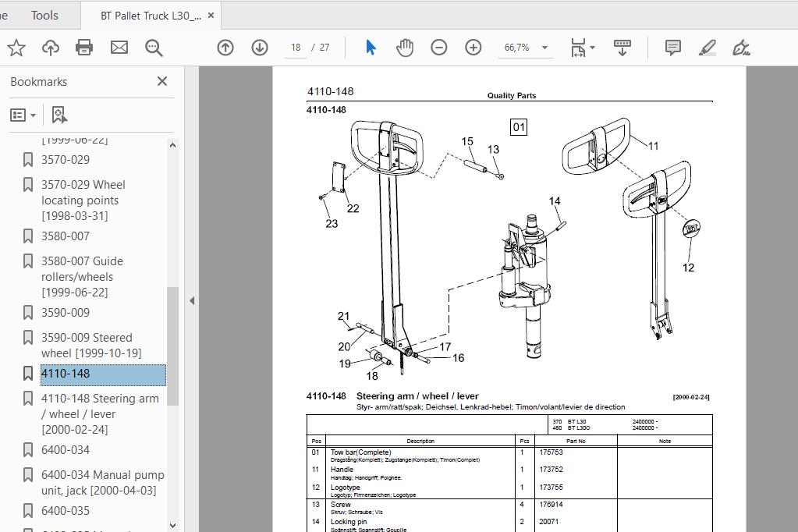Activate the hand pan tool
Screen dimensions: 798x532
coord(405,48)
